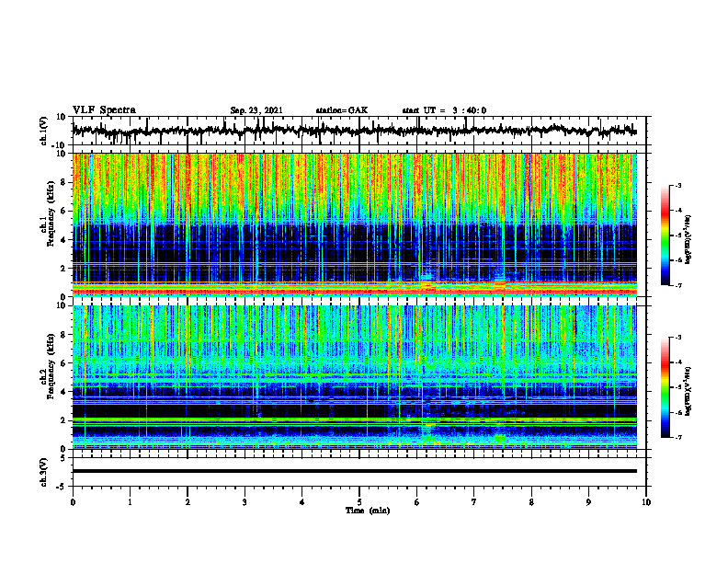Click the "ch.3(V)" axis label
The height and width of the screenshot is (563, 728).
44,472
